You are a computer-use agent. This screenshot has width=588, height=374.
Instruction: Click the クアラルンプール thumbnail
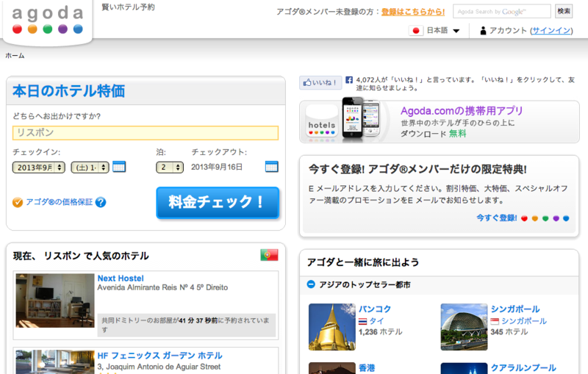pyautogui.click(x=464, y=368)
